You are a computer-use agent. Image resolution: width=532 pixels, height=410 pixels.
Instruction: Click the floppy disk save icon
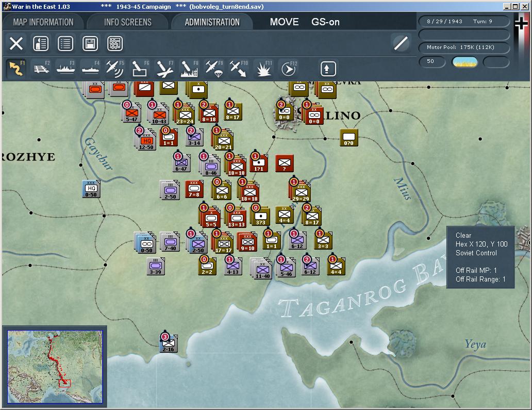pyautogui.click(x=90, y=43)
